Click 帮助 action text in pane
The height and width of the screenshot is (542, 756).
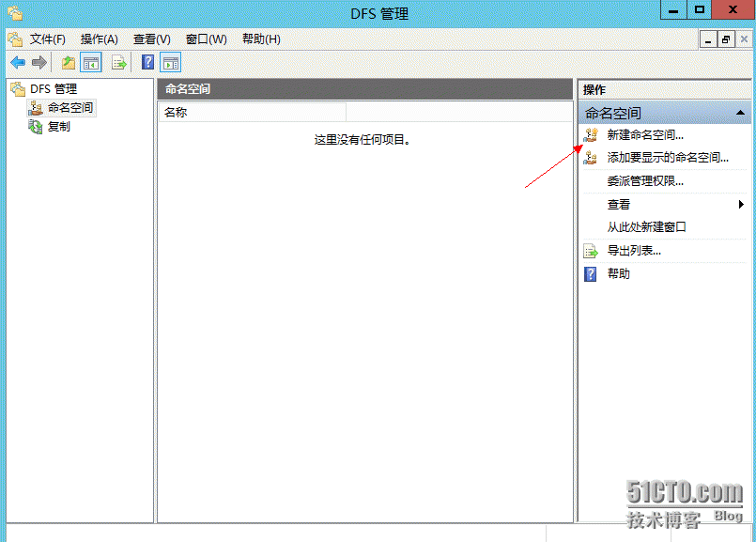click(619, 274)
